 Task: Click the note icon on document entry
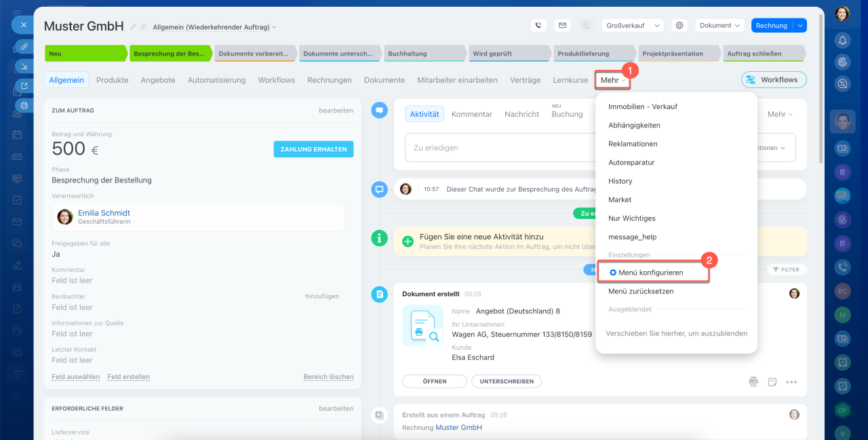(x=772, y=382)
